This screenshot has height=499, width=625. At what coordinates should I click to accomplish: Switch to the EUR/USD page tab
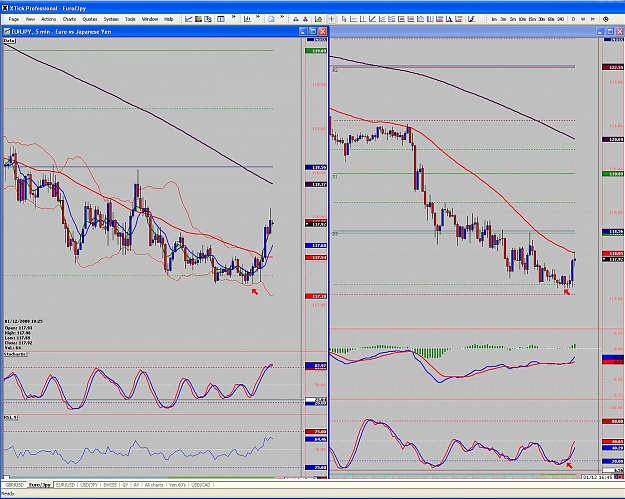pyautogui.click(x=65, y=485)
